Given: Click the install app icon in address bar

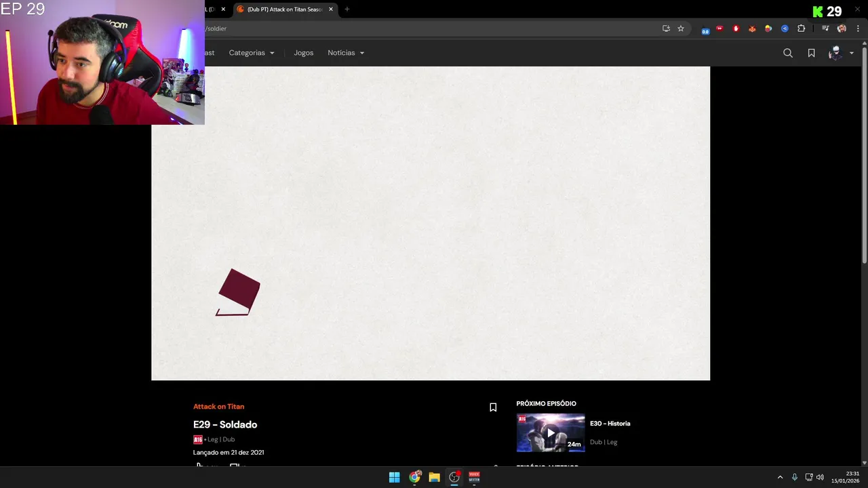Looking at the screenshot, I should [666, 28].
